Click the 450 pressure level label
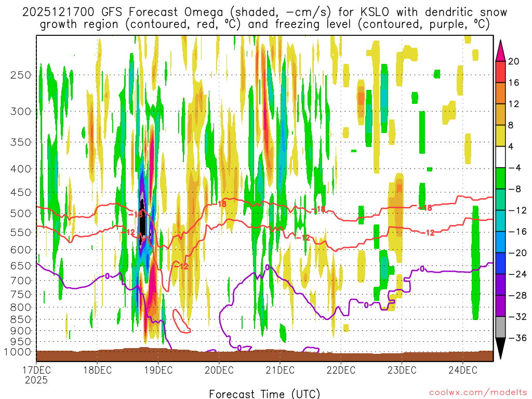 click(21, 192)
